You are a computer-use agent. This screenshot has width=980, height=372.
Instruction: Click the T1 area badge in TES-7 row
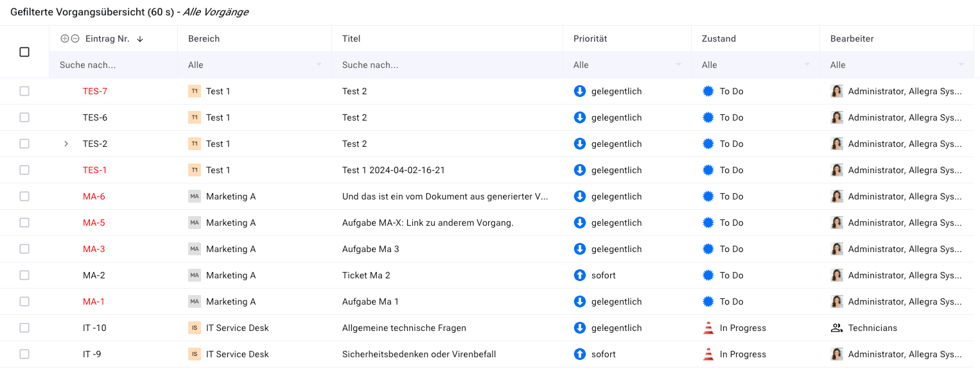coord(194,91)
